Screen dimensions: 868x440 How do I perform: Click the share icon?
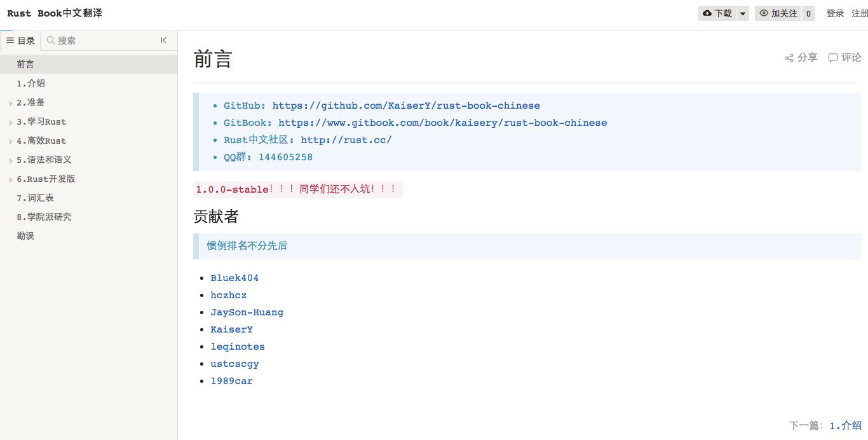(789, 58)
